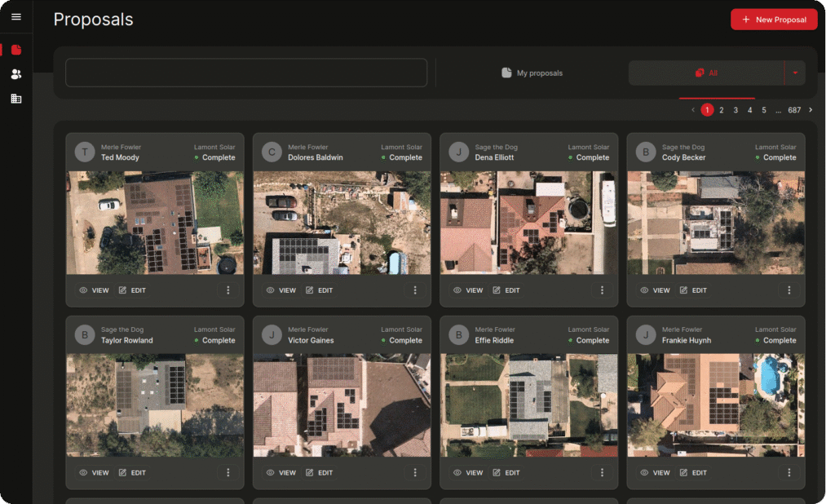Go to the previous page arrow

pyautogui.click(x=693, y=110)
